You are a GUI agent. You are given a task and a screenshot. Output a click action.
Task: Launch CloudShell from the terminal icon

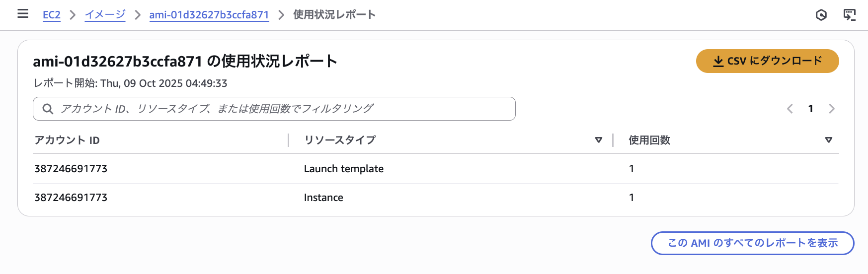[x=849, y=15]
